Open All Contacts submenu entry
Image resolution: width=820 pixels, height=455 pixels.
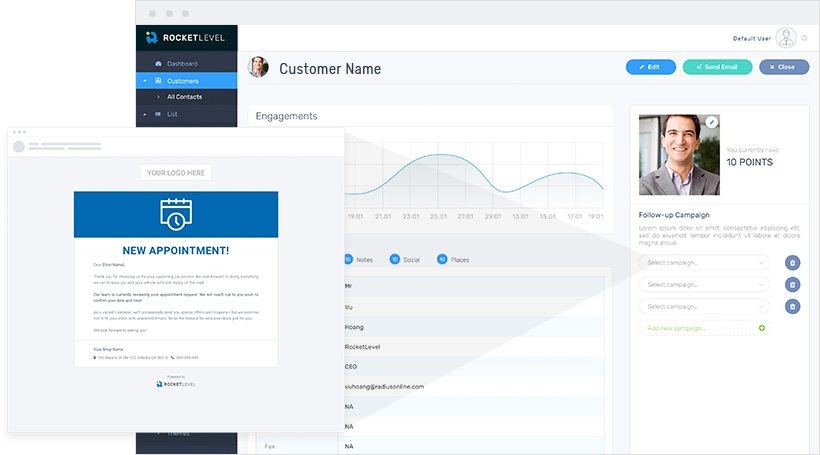pyautogui.click(x=184, y=97)
